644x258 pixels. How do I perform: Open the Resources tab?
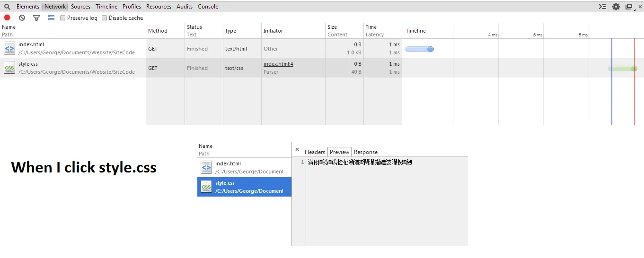click(x=159, y=7)
